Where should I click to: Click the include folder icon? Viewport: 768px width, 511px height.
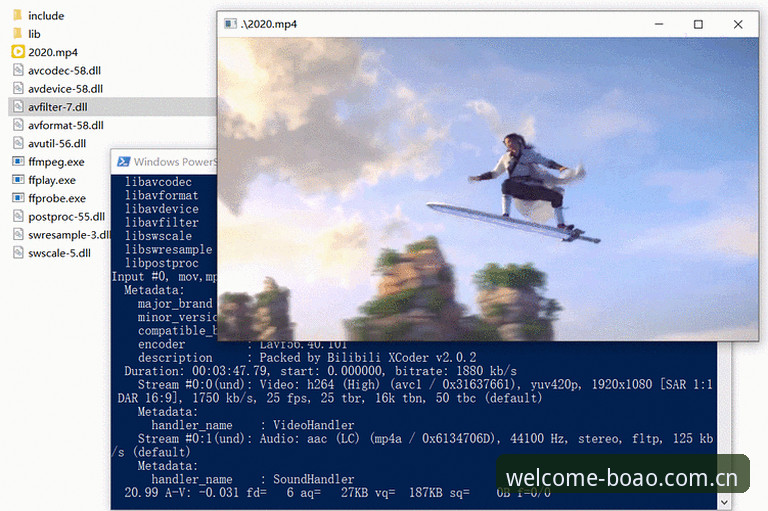pyautogui.click(x=18, y=16)
